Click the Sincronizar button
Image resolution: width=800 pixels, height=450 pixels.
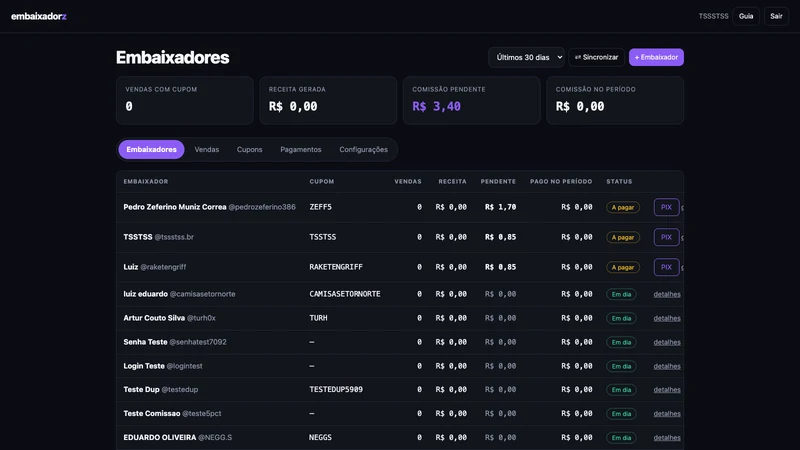click(596, 57)
